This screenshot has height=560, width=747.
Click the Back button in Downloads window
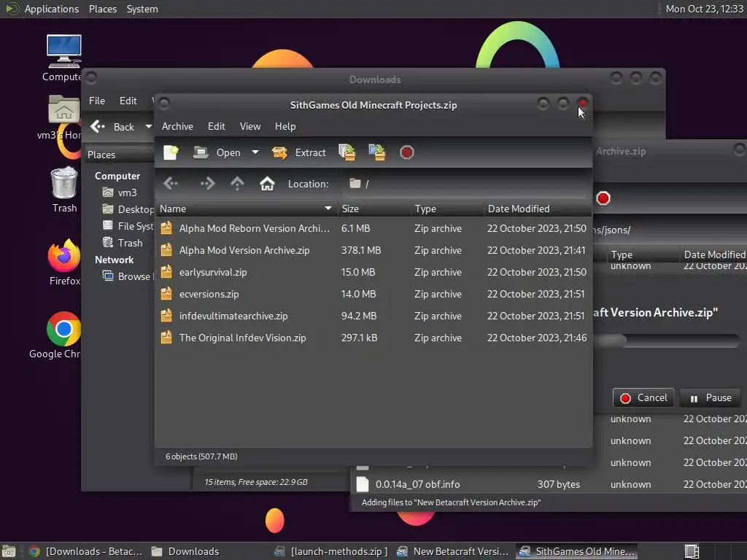113,127
